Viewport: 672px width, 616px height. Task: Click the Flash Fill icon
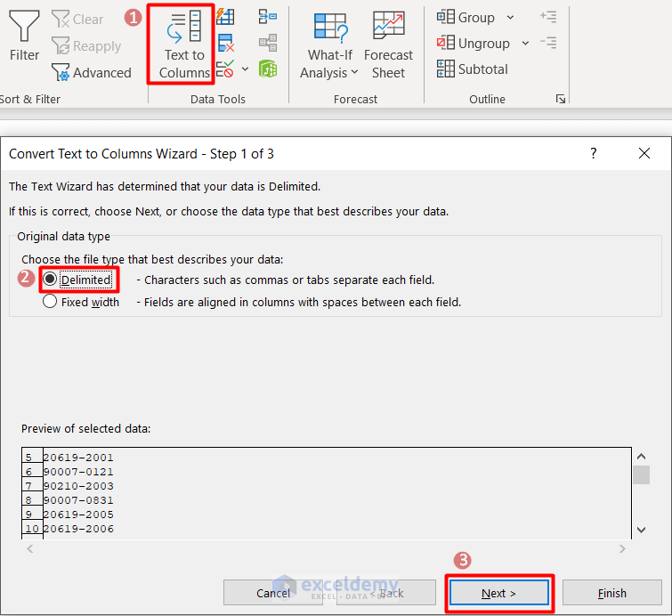pyautogui.click(x=225, y=17)
